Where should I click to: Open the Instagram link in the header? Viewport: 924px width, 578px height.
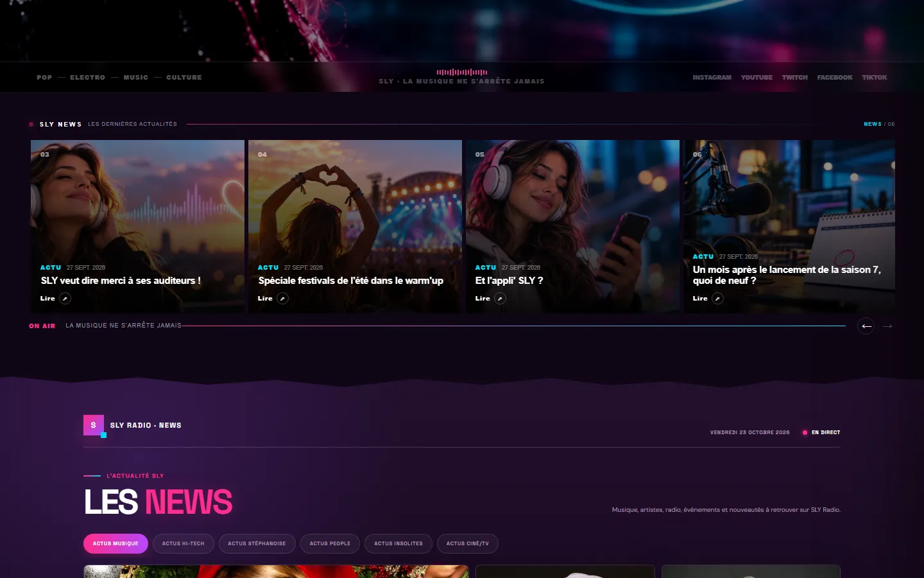coord(712,77)
